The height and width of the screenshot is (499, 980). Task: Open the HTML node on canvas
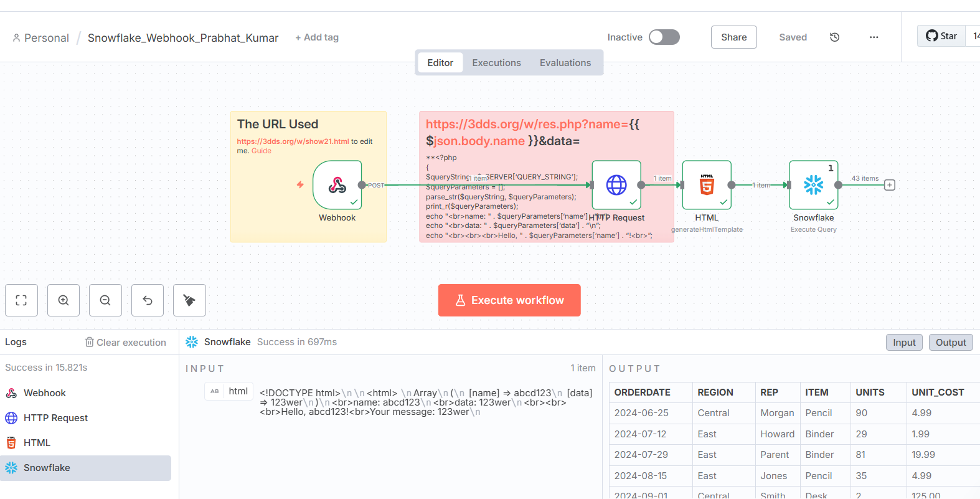(707, 185)
